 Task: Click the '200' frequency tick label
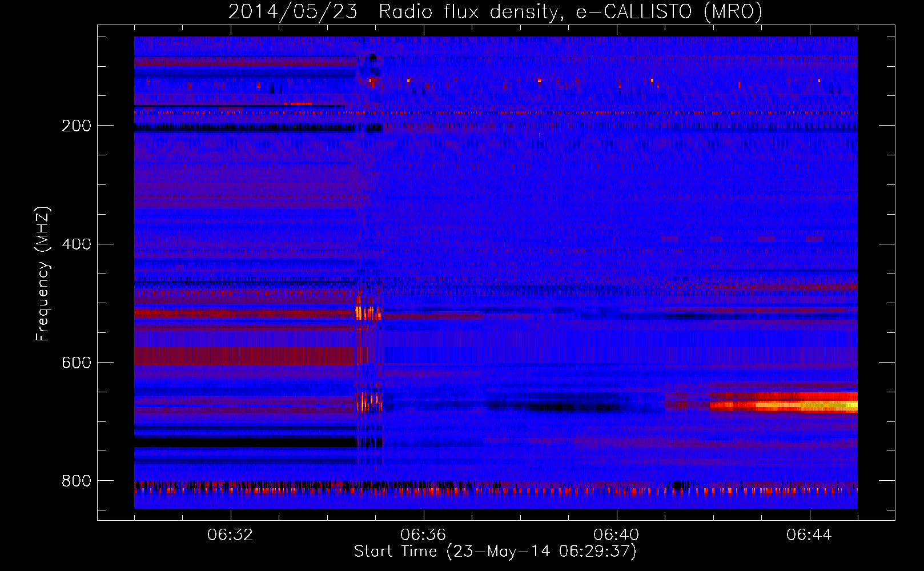point(77,126)
